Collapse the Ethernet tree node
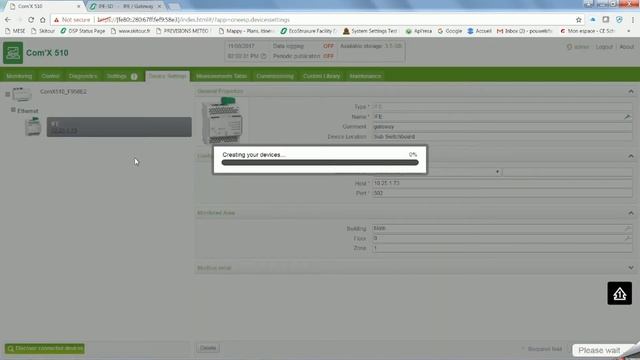This screenshot has height=360, width=640. [x=13, y=110]
